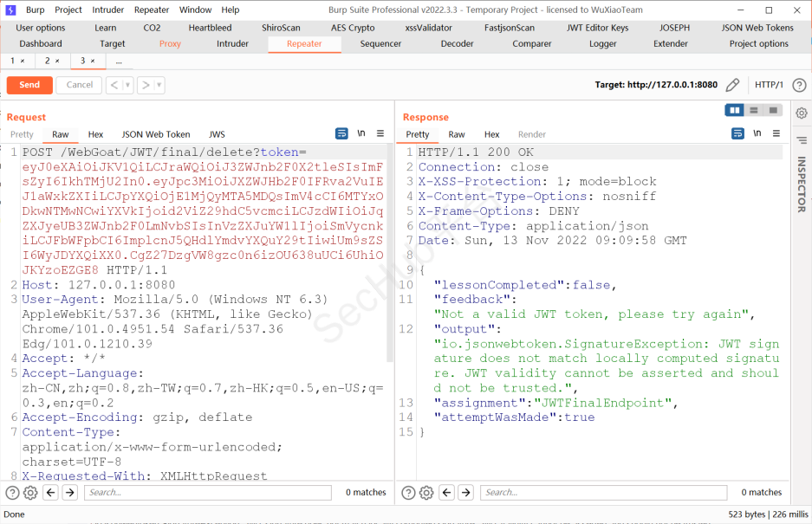
Task: Open the Decoder tool tab
Action: [x=457, y=43]
